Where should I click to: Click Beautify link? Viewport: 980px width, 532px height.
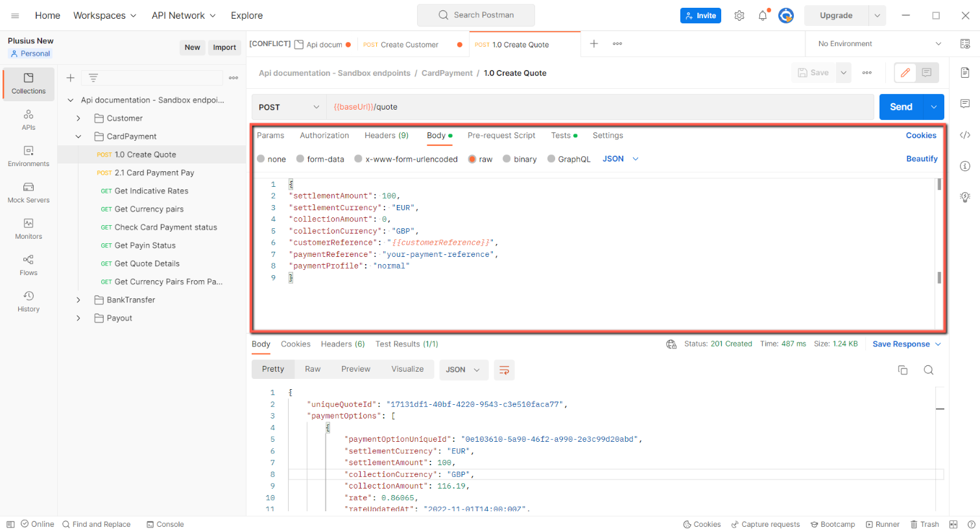[x=922, y=159]
